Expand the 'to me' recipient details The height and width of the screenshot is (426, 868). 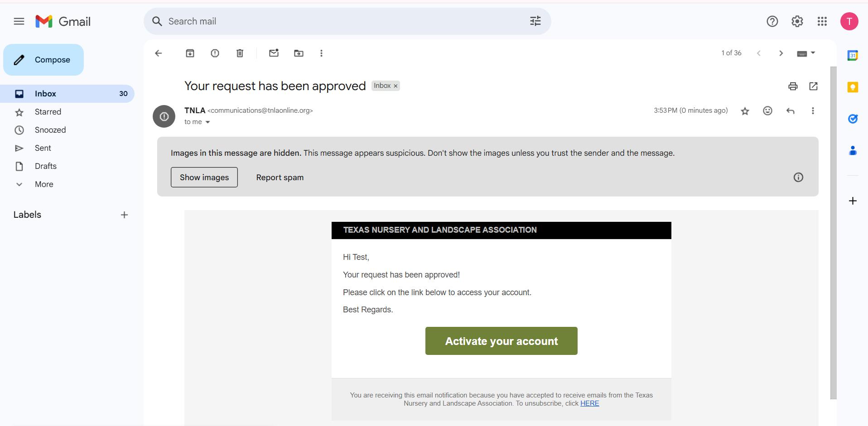208,122
